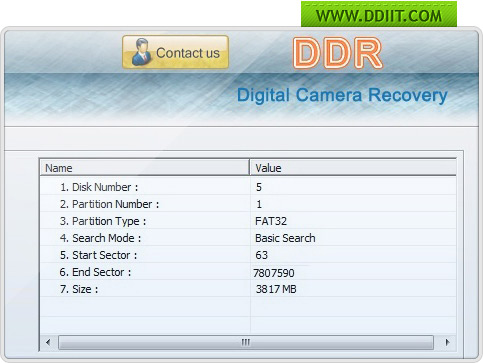This screenshot has height=363, width=483.
Task: Select the '3. Partition Type :' row
Action: [248, 221]
